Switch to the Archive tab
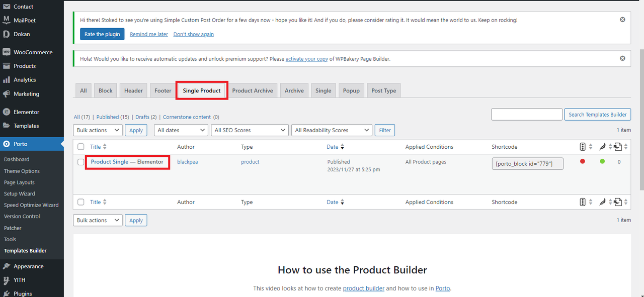Screen dimensions: 644x297 click(294, 90)
